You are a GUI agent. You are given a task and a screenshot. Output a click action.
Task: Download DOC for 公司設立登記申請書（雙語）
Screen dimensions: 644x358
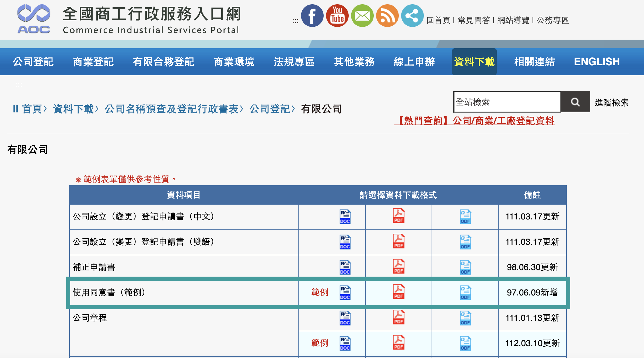point(345,242)
